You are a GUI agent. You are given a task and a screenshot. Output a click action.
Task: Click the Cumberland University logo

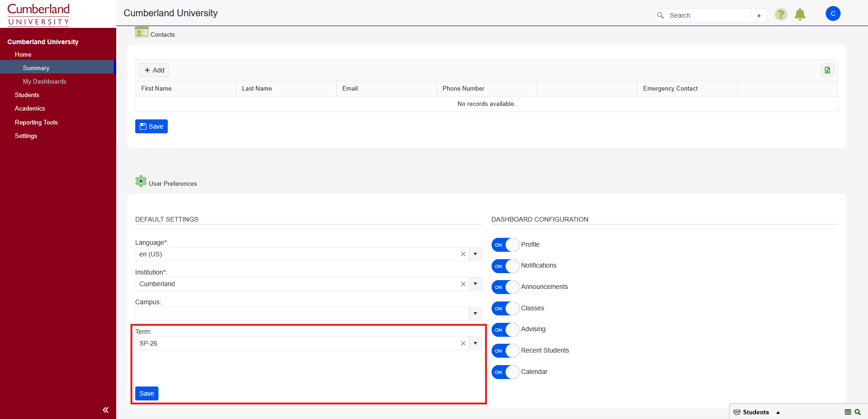tap(39, 14)
